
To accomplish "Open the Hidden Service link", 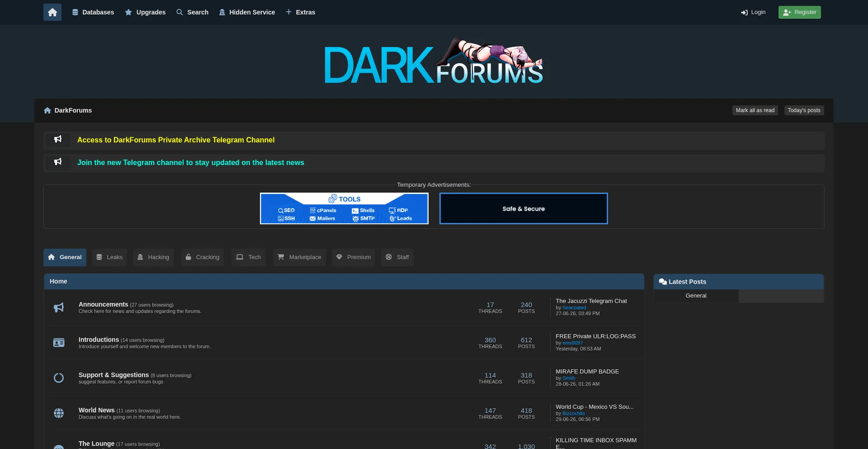I will tap(247, 12).
